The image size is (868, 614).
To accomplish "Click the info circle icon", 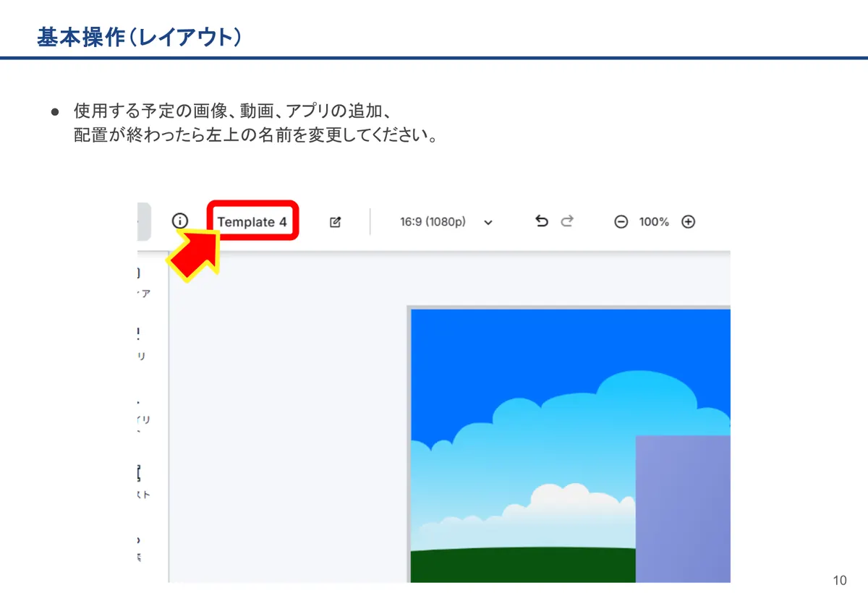I will tap(180, 221).
